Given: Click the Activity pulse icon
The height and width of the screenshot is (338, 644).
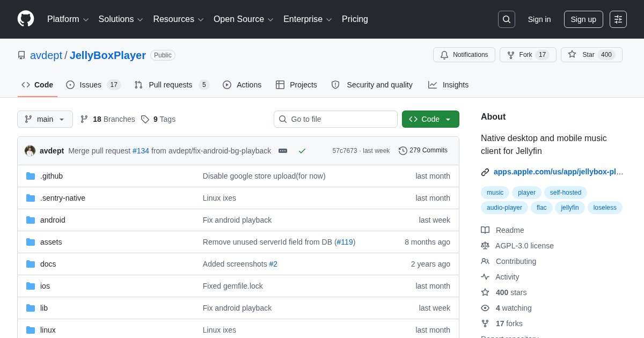Looking at the screenshot, I should (485, 277).
